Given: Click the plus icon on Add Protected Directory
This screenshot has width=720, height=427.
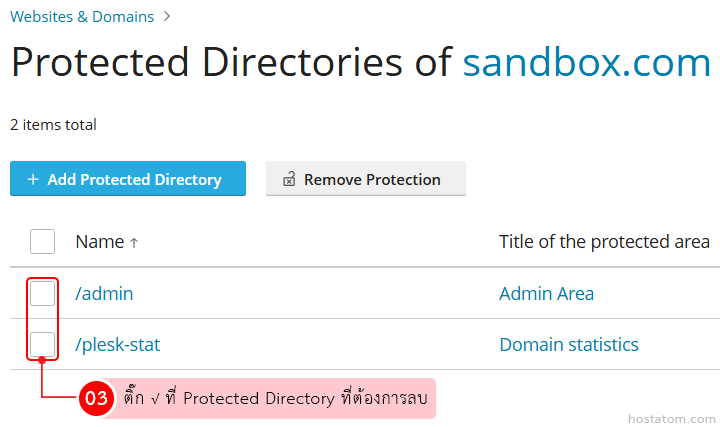Looking at the screenshot, I should click(x=33, y=180).
